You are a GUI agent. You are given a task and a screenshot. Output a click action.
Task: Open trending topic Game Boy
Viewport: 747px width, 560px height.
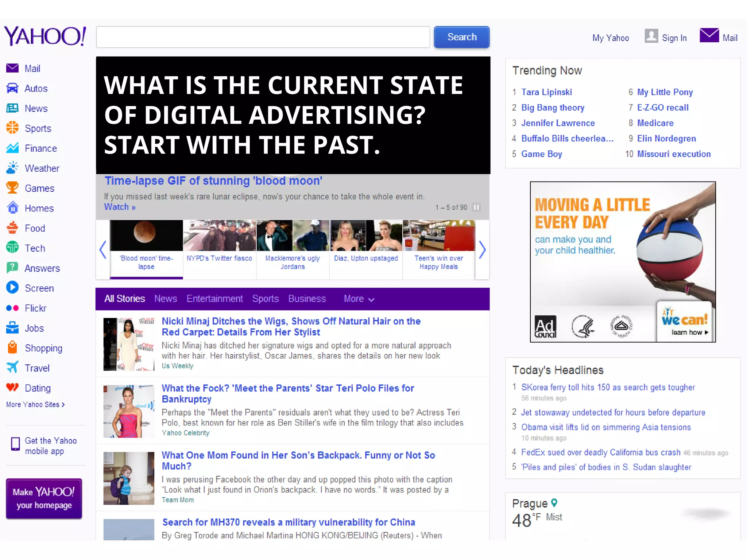click(x=542, y=154)
